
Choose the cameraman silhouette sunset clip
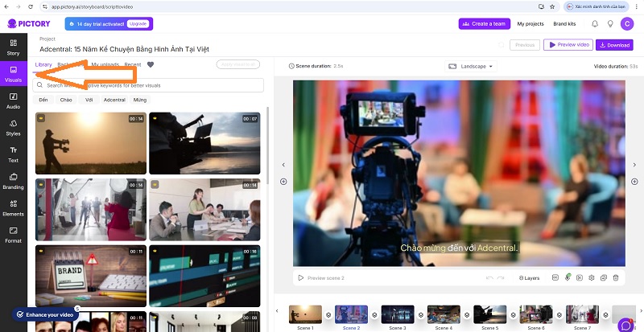click(91, 143)
